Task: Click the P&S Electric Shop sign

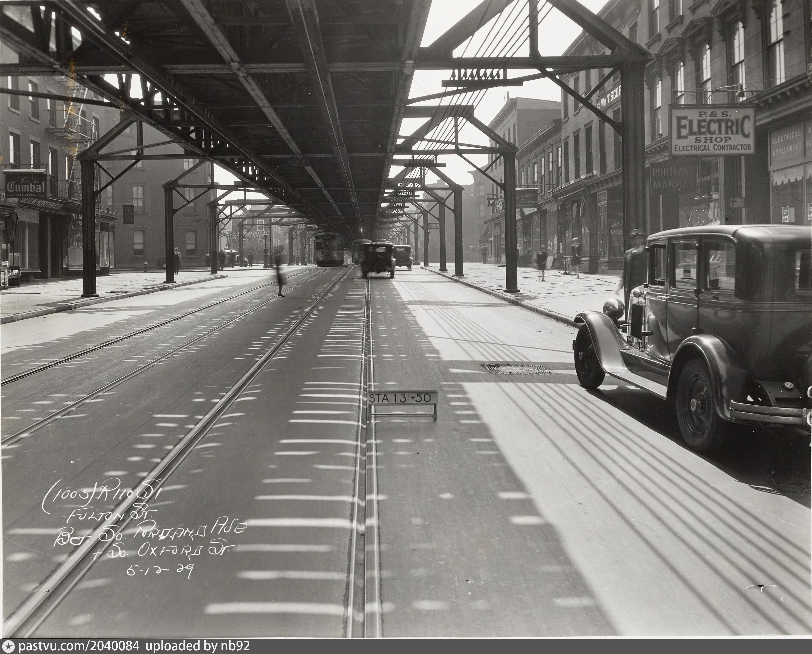Action: coord(712,130)
